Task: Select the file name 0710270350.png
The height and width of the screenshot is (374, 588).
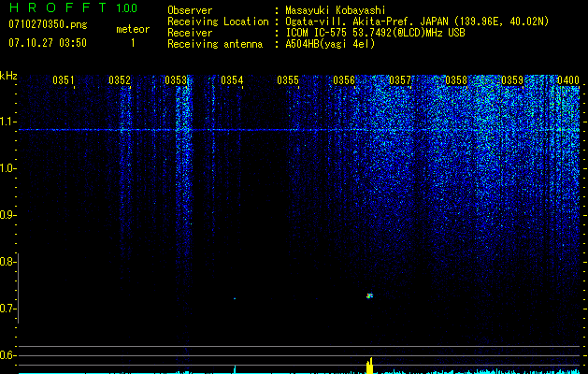Action: tap(48, 24)
